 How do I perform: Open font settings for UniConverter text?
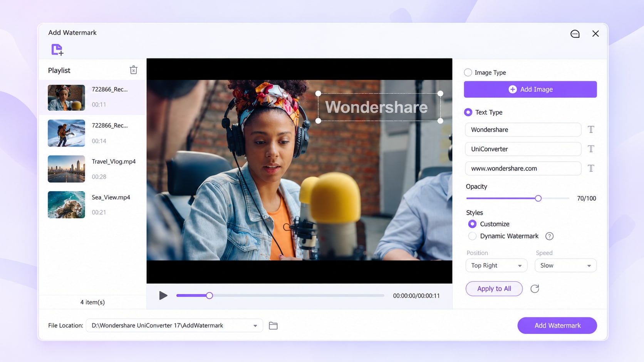pyautogui.click(x=591, y=149)
